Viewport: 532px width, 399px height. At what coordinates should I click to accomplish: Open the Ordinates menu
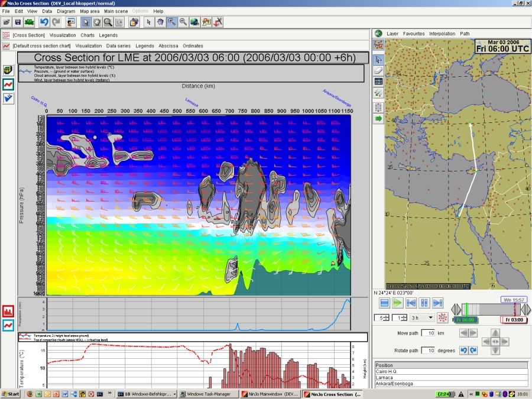point(193,46)
